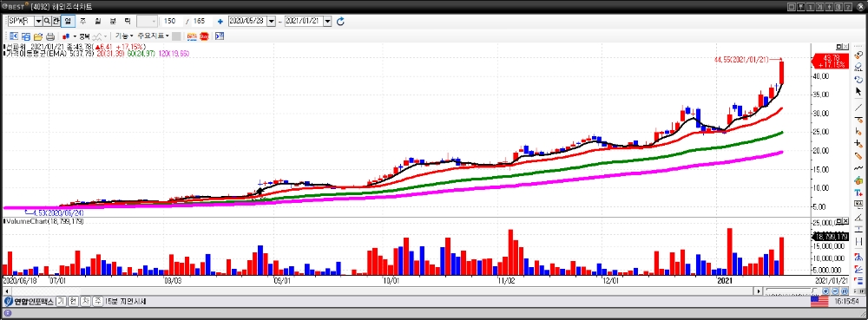Open the start date 2020/05/28 calendar dropdown
Screen dimensions: 868x320
271,21
